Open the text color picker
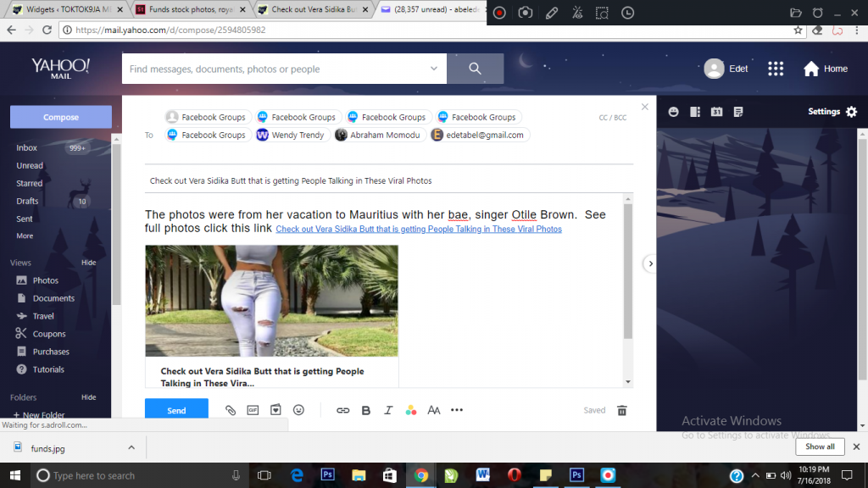This screenshot has height=488, width=868. click(x=411, y=411)
